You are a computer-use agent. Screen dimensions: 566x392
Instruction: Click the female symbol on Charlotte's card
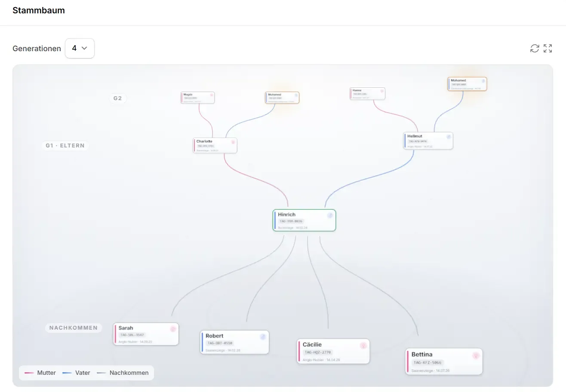pos(233,142)
